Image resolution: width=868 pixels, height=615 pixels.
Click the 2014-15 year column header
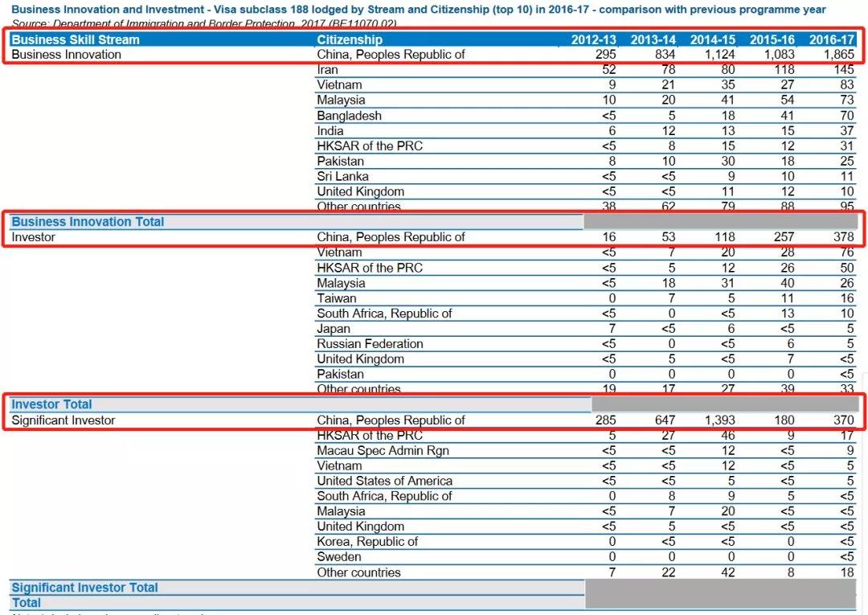pos(712,39)
